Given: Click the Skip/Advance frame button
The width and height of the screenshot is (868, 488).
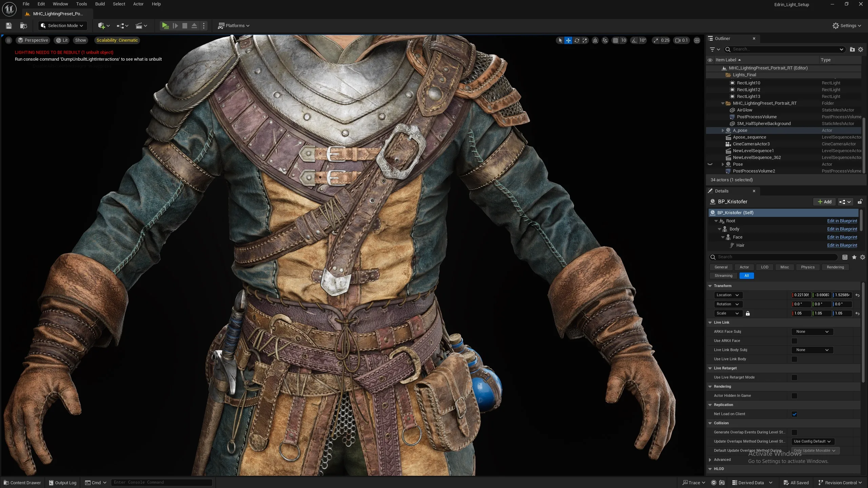Looking at the screenshot, I should tap(175, 26).
